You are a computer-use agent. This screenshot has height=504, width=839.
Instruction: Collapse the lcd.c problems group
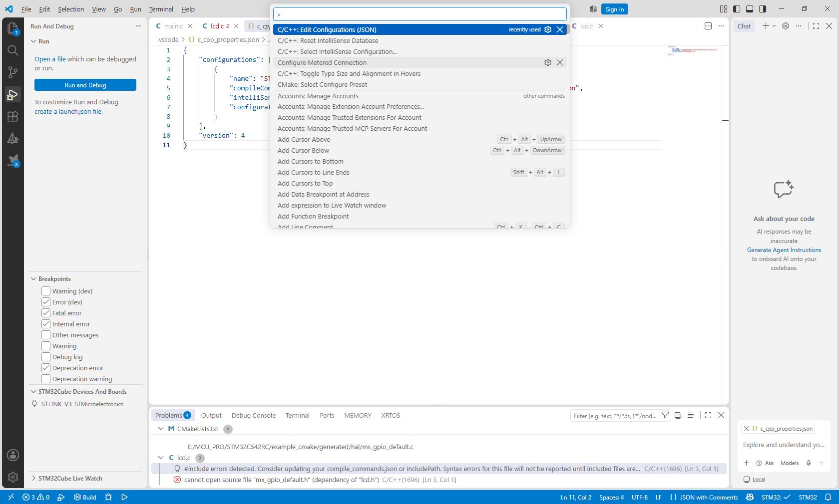point(161,458)
